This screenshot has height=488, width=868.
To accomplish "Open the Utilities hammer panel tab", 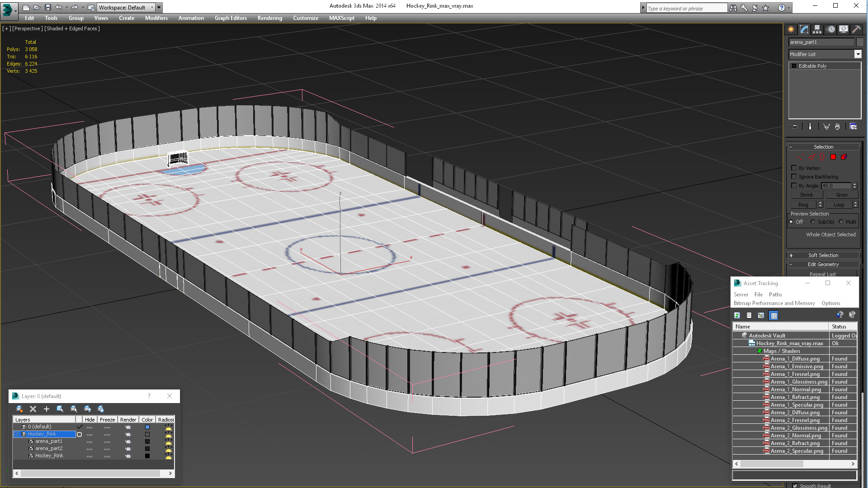I will pyautogui.click(x=856, y=29).
